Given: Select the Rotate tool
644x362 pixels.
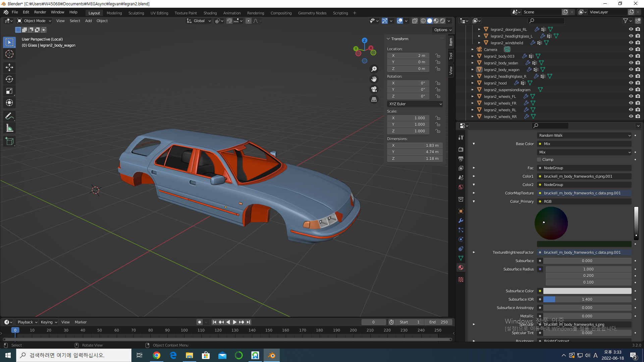Looking at the screenshot, I should click(x=9, y=79).
